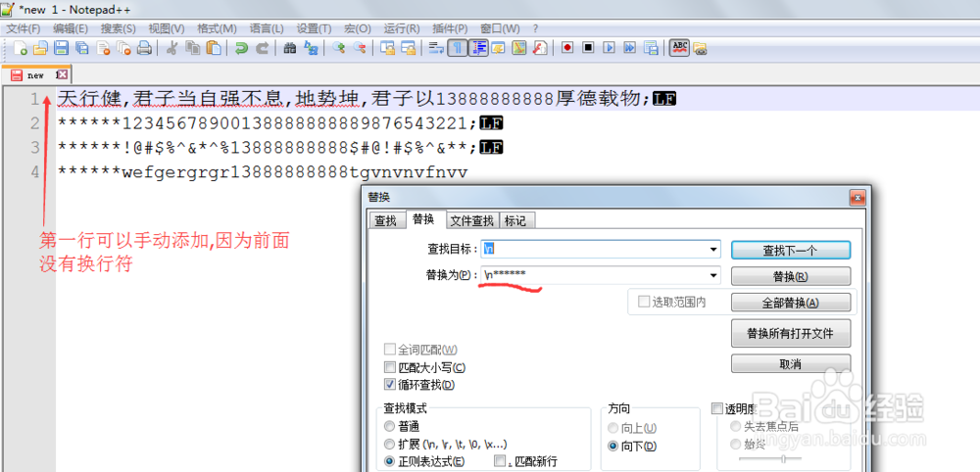
Task: Click the Close document toolbar icon
Action: [103, 48]
